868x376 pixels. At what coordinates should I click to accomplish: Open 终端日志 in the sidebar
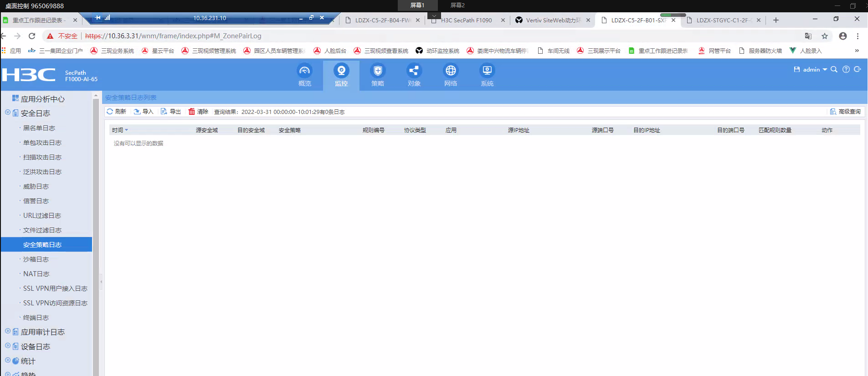click(36, 318)
